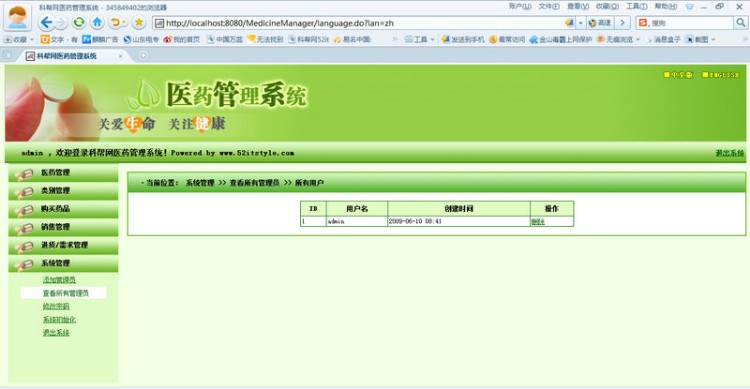Open the new tab plus button
Image resolution: width=750 pixels, height=389 pixels.
click(x=143, y=56)
